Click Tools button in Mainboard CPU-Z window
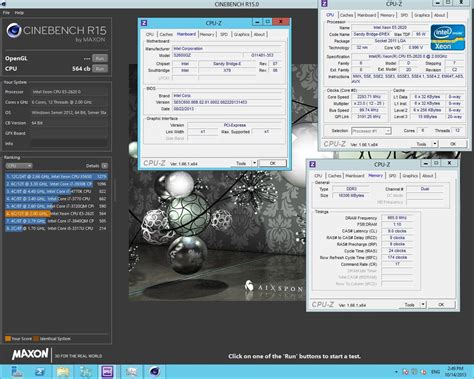This screenshot has width=474, height=379. coord(241,163)
